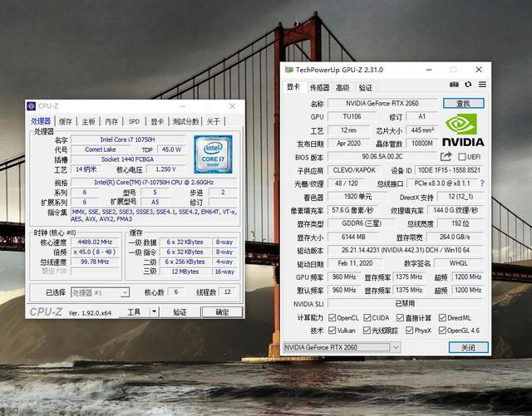Click the BIOS version field 90.06.5A.00.2C
Image resolution: width=532 pixels, height=416 pixels.
tap(382, 156)
